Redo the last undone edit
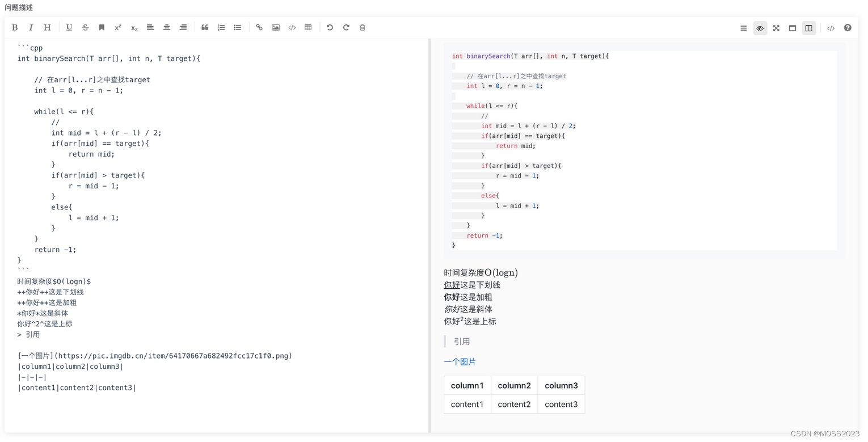This screenshot has width=868, height=442. pos(346,27)
